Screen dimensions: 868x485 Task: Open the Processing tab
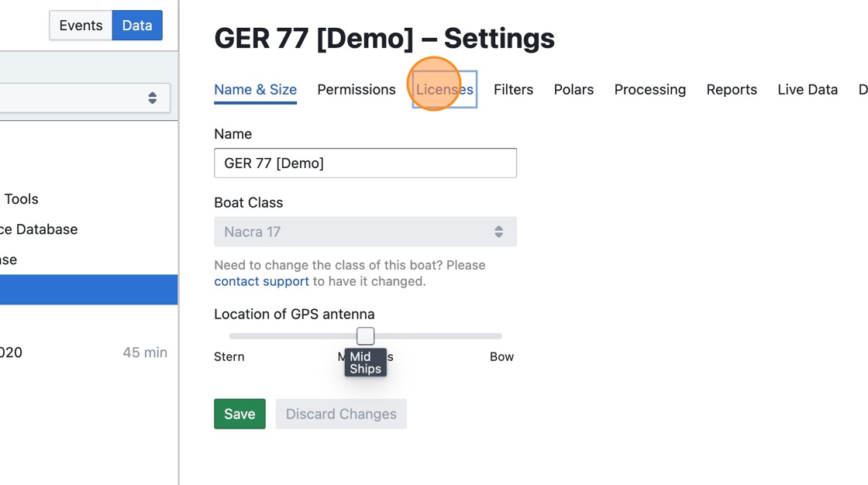(x=650, y=90)
